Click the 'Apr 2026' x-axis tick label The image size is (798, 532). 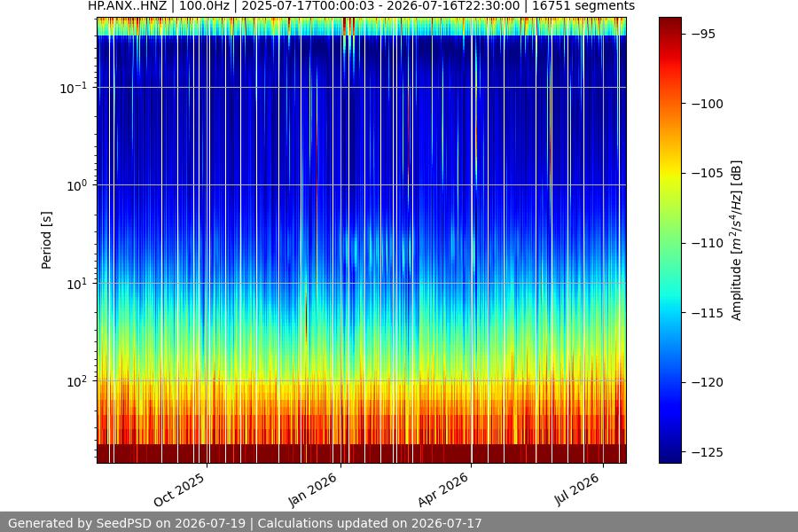point(442,489)
